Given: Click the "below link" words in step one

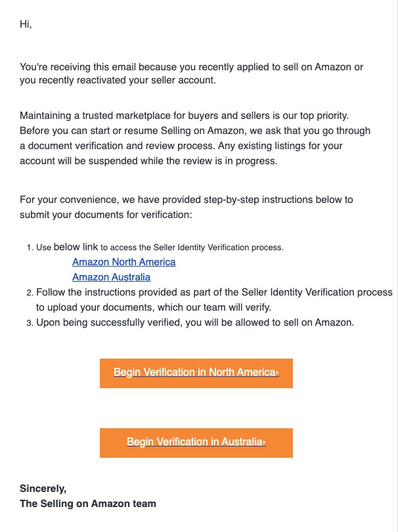Looking at the screenshot, I should coord(76,247).
